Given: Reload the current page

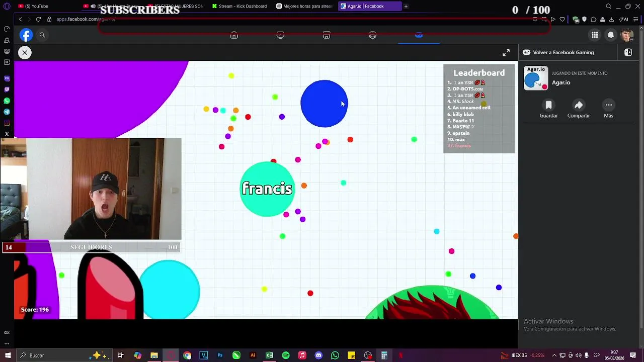Looking at the screenshot, I should click(x=38, y=19).
